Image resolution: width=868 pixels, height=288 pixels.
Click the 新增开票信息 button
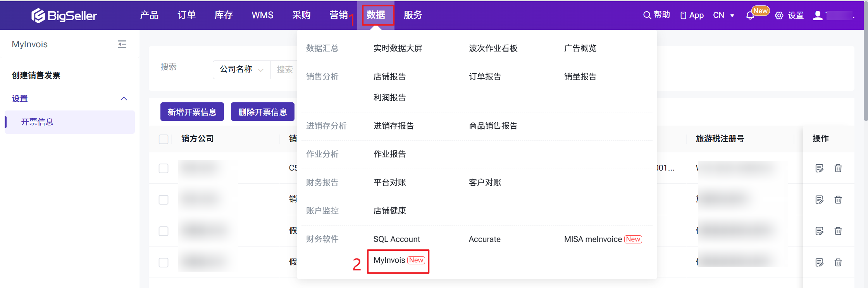pos(192,112)
